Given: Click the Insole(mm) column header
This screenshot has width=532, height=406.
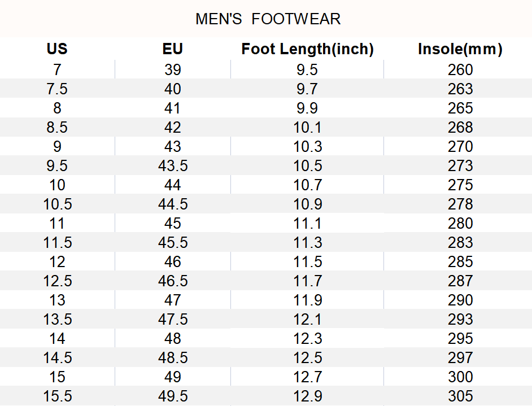Looking at the screenshot, I should 460,49.
